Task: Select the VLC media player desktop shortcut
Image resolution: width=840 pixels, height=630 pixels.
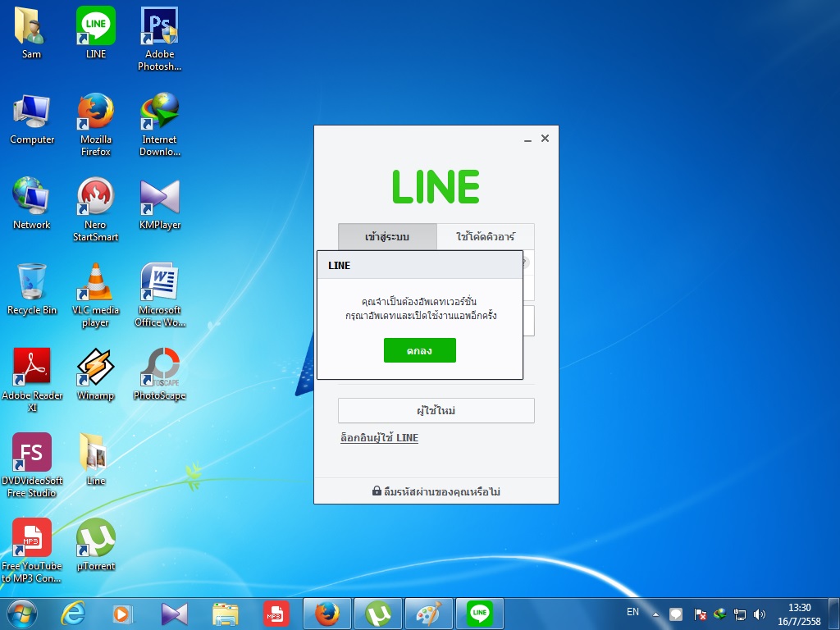Action: [95, 295]
